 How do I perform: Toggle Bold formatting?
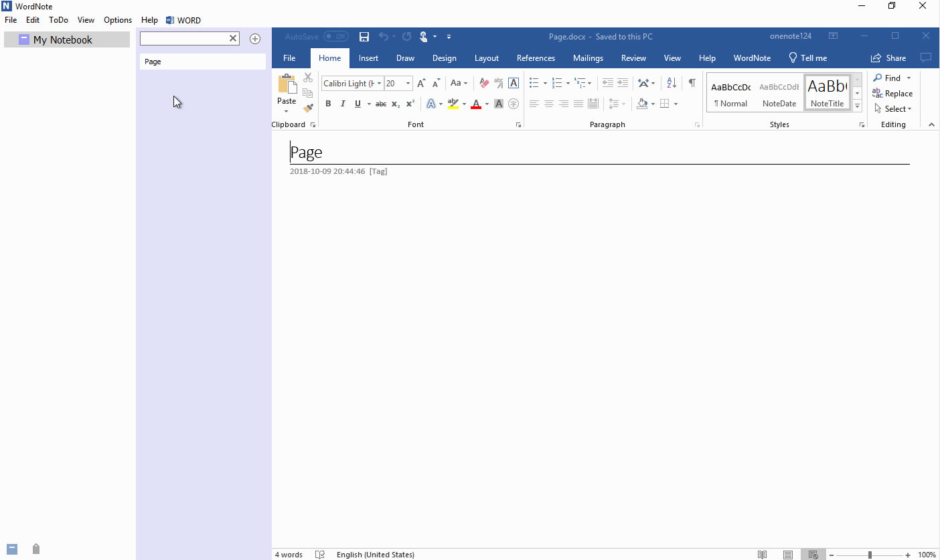[x=328, y=104]
